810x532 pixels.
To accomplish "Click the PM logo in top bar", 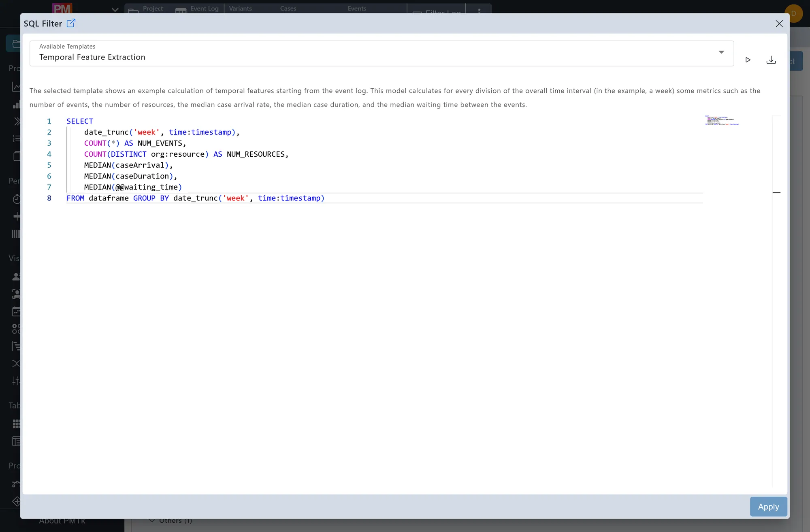I will [62, 8].
